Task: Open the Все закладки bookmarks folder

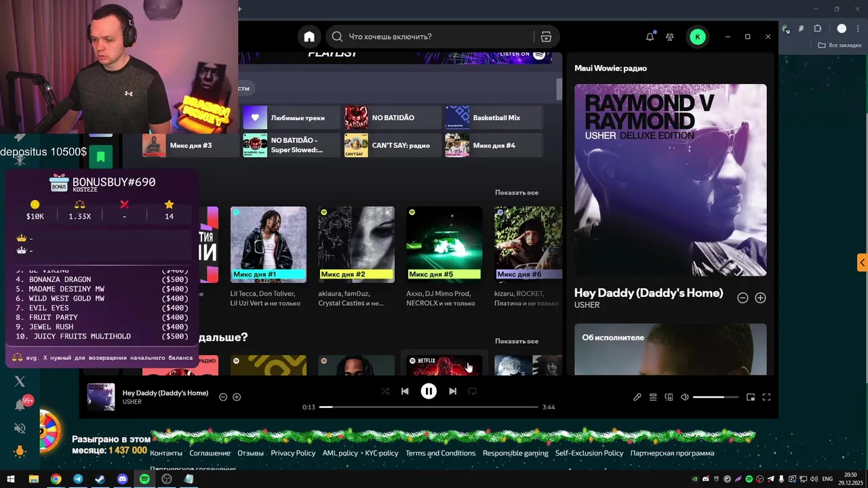Action: tap(840, 45)
